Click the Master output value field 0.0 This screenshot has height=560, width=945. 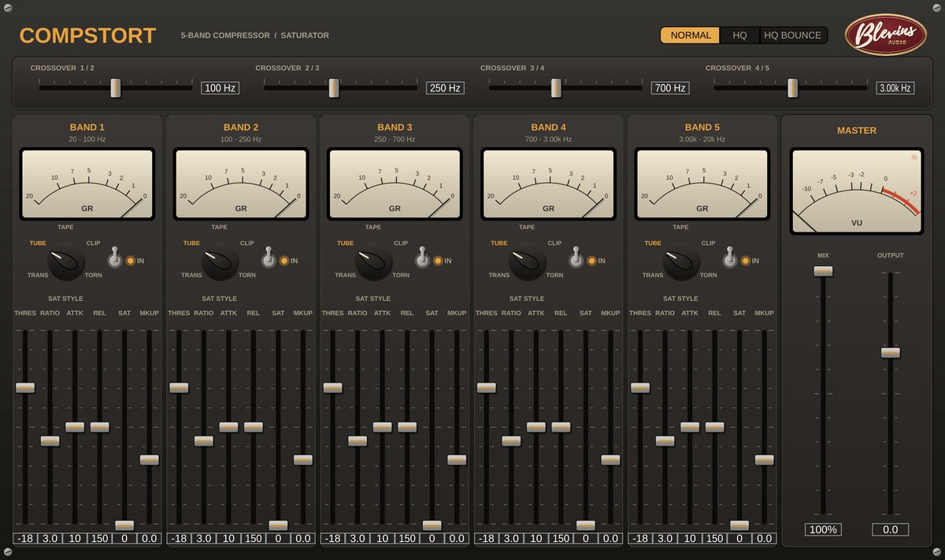click(891, 529)
